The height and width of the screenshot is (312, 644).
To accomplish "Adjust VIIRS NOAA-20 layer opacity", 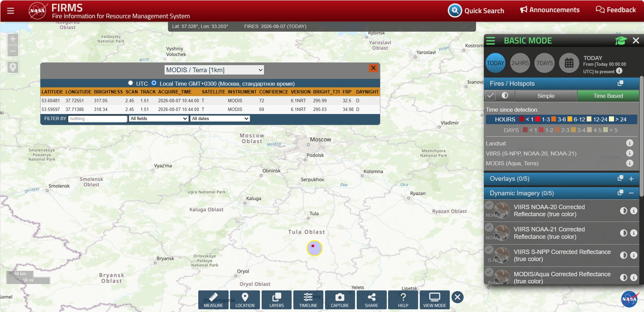I will (624, 211).
